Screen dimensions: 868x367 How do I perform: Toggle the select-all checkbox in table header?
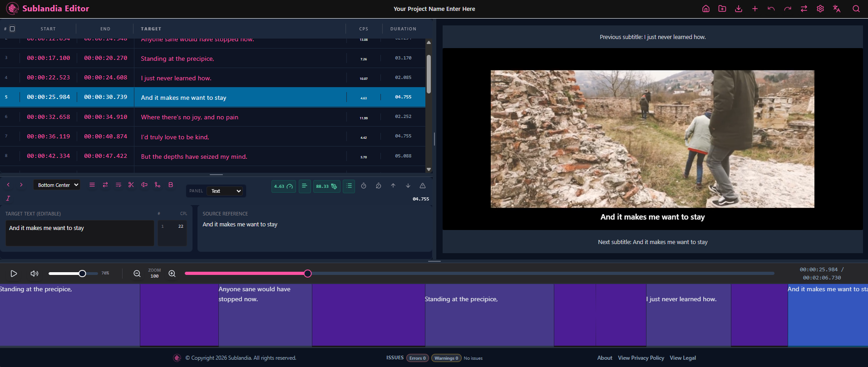(12, 29)
